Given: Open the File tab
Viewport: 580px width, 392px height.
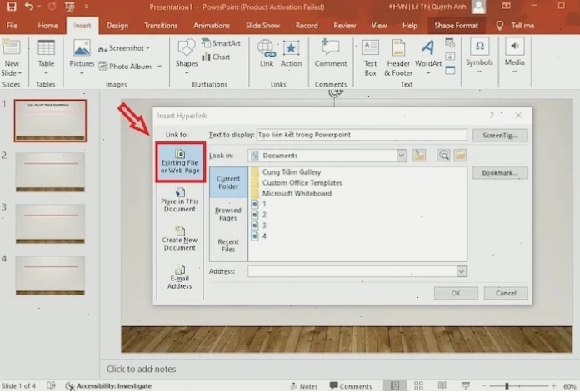Looking at the screenshot, I should tap(12, 26).
